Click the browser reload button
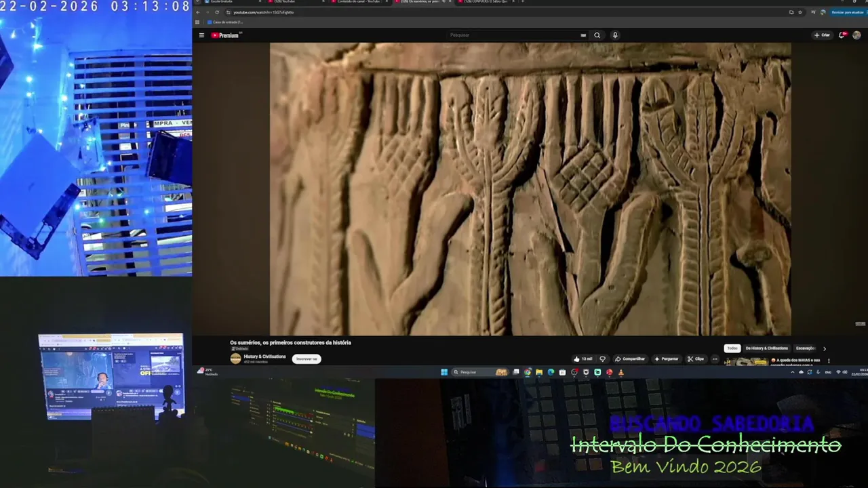 [x=217, y=12]
